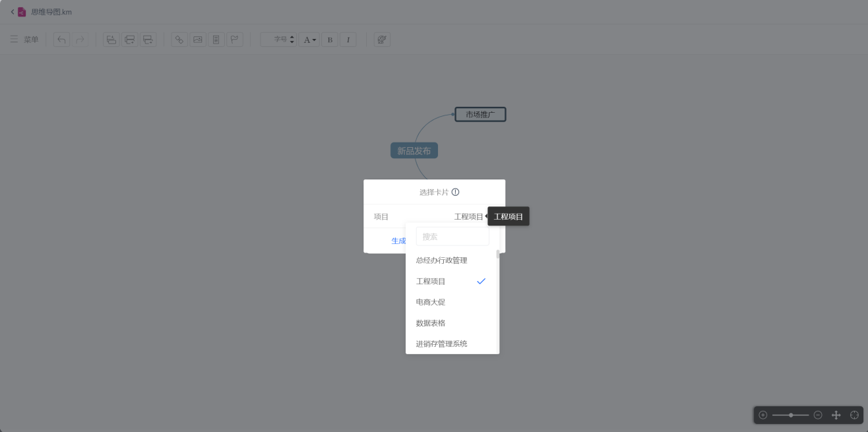Choose 数据表格 from the list
Image resolution: width=868 pixels, height=432 pixels.
pos(451,323)
